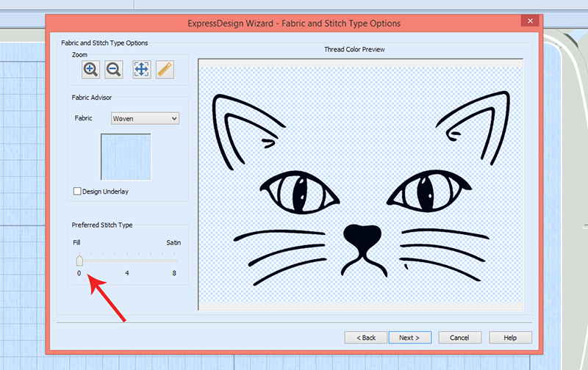This screenshot has height=370, width=588.
Task: Open the Fabric dropdown showing Woven
Action: click(x=145, y=118)
